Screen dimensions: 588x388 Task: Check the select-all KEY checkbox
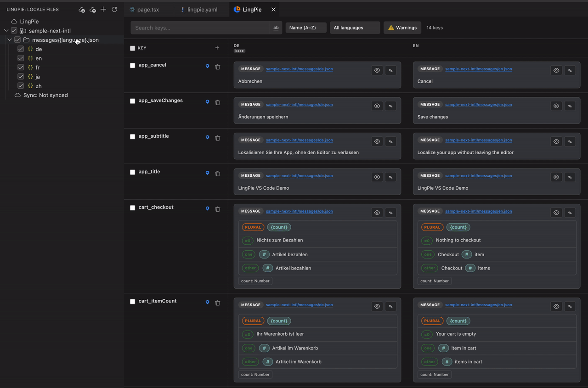(133, 48)
